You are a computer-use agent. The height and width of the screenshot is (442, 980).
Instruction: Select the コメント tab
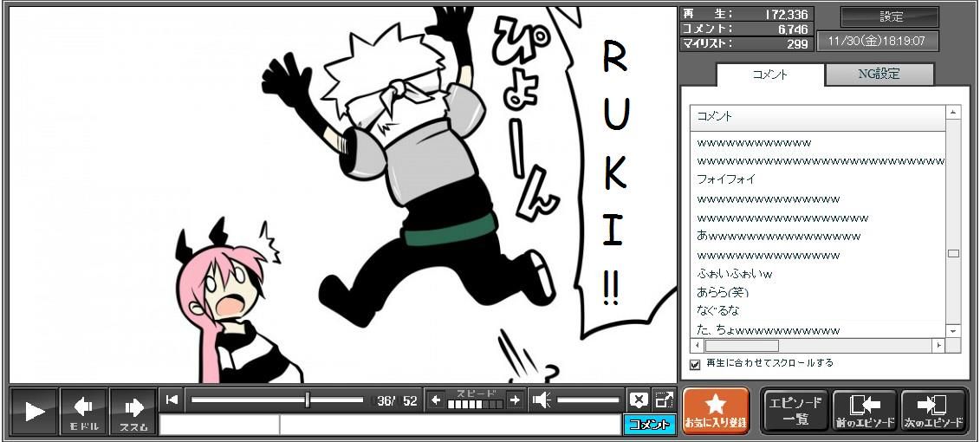pyautogui.click(x=769, y=75)
